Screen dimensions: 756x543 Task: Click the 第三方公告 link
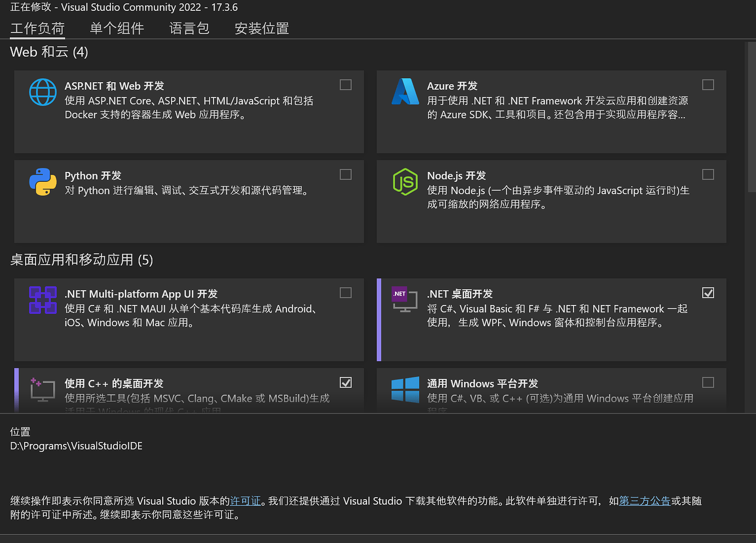pyautogui.click(x=644, y=500)
